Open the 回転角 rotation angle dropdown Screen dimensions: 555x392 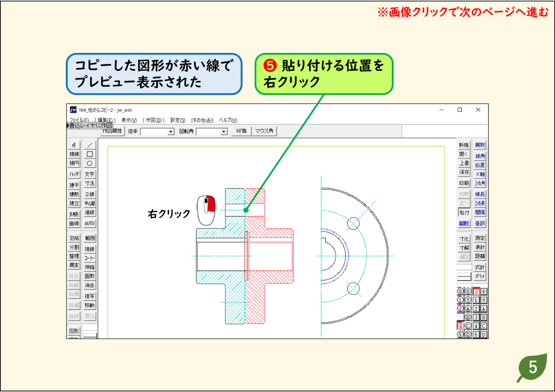point(224,131)
